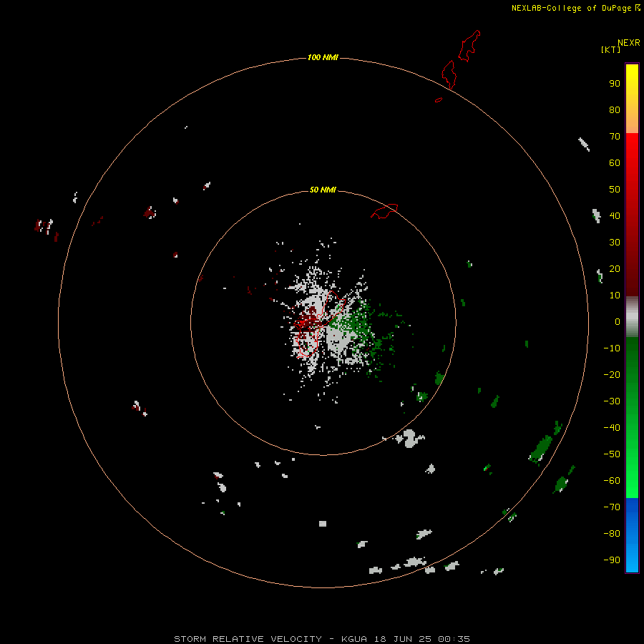This screenshot has width=644, height=644.
Task: Click the red island outline on 50 NMI ring
Action: pyautogui.click(x=384, y=211)
